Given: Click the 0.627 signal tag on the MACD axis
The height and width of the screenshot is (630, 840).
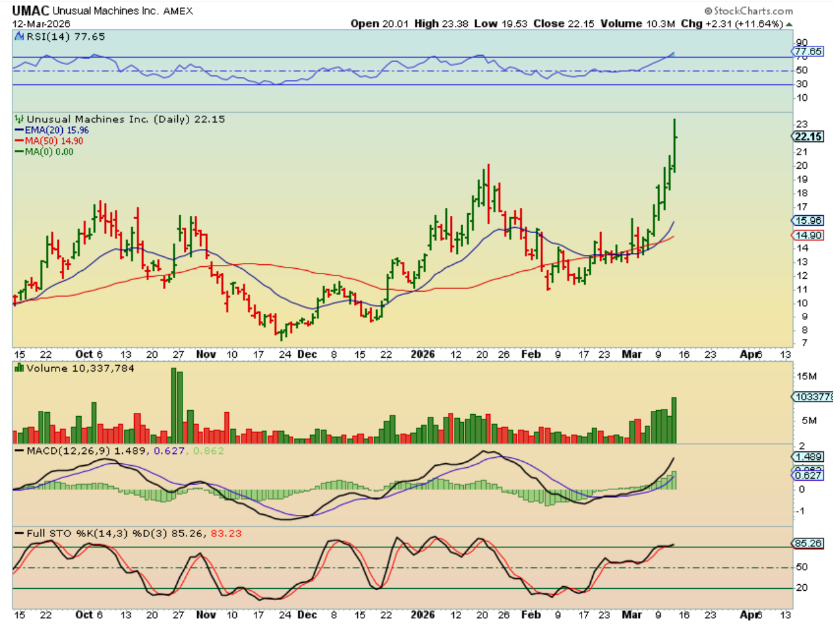Looking at the screenshot, I should coord(809,475).
